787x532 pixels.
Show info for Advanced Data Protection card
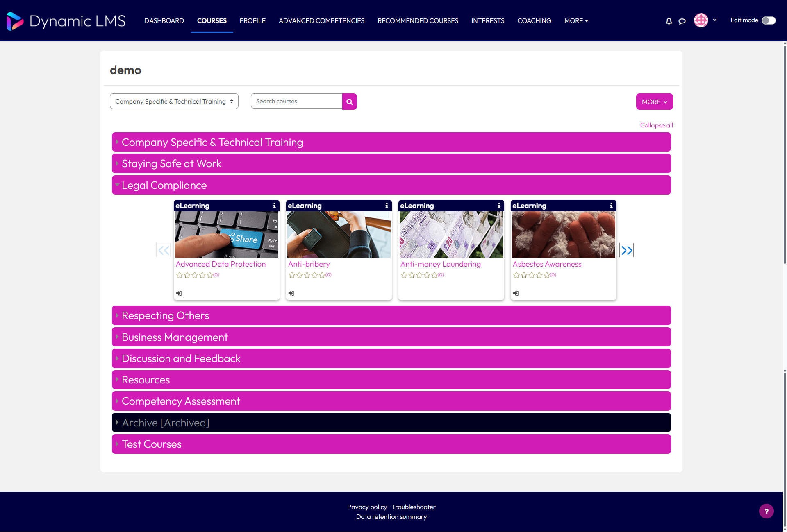275,206
